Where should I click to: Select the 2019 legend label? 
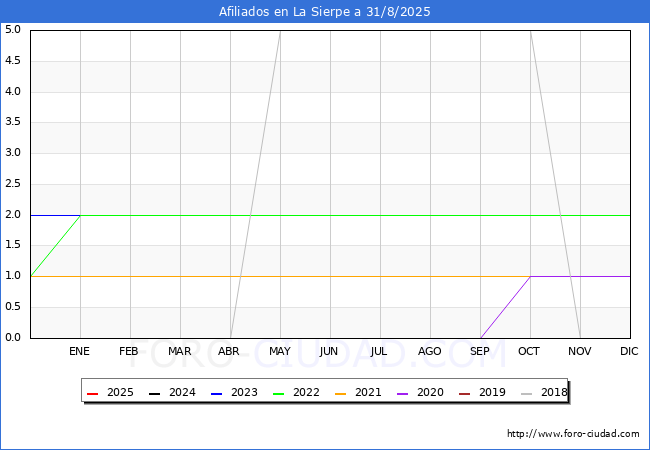(x=492, y=393)
